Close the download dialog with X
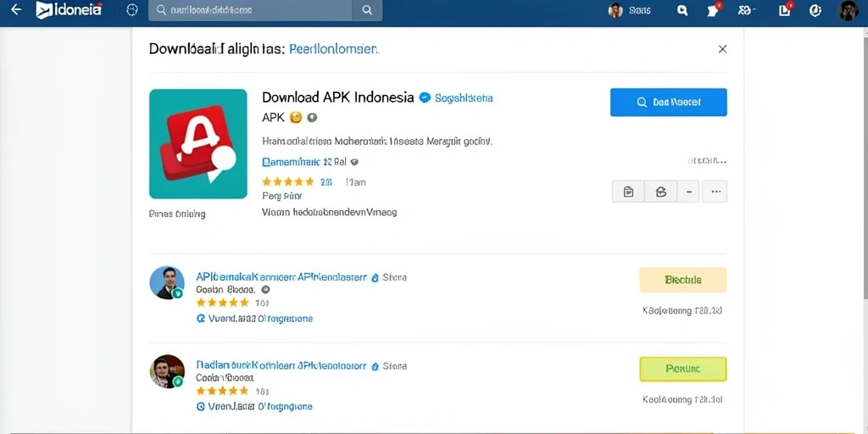Screen dimensions: 868x434 (x=722, y=49)
